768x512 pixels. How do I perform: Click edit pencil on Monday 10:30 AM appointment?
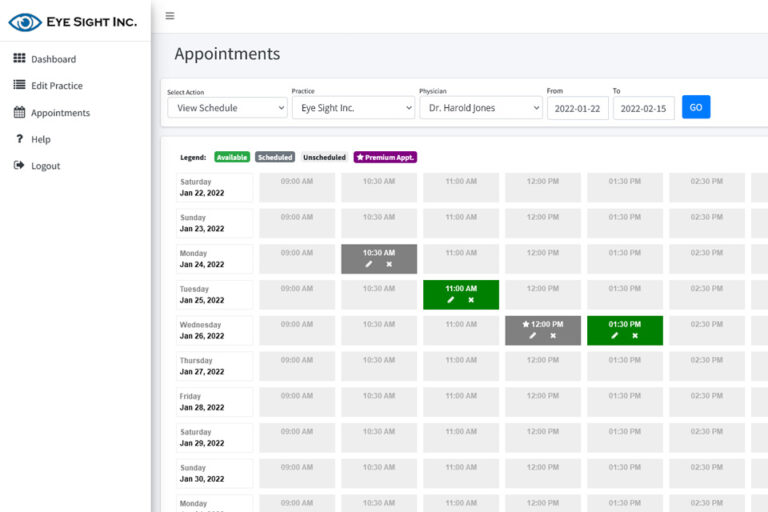click(x=368, y=265)
